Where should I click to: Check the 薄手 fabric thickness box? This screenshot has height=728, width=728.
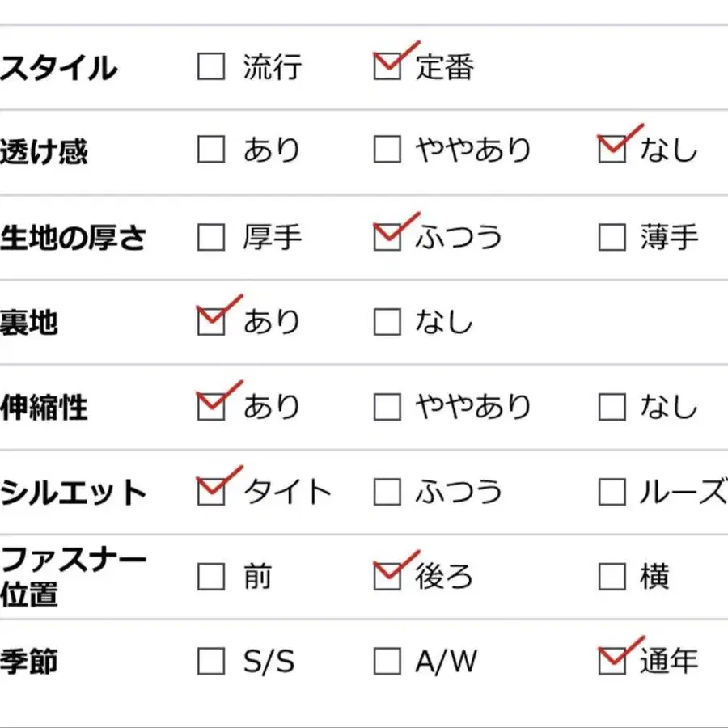tap(612, 237)
